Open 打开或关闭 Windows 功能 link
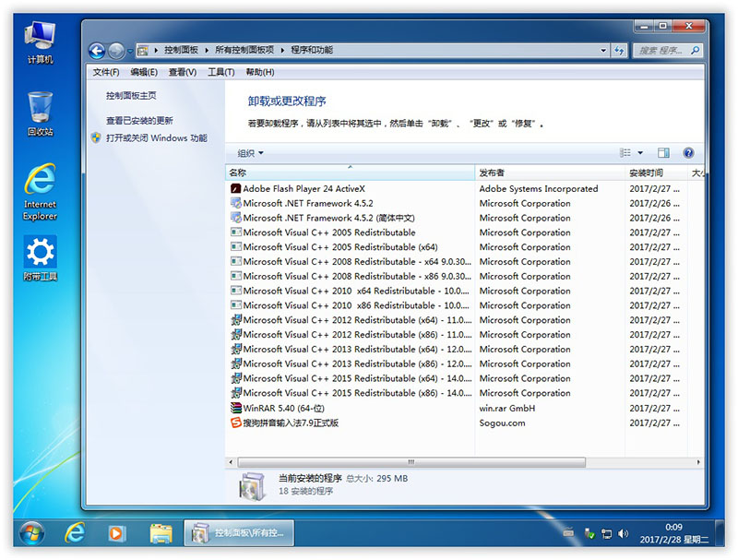The height and width of the screenshot is (560, 738). tap(156, 137)
